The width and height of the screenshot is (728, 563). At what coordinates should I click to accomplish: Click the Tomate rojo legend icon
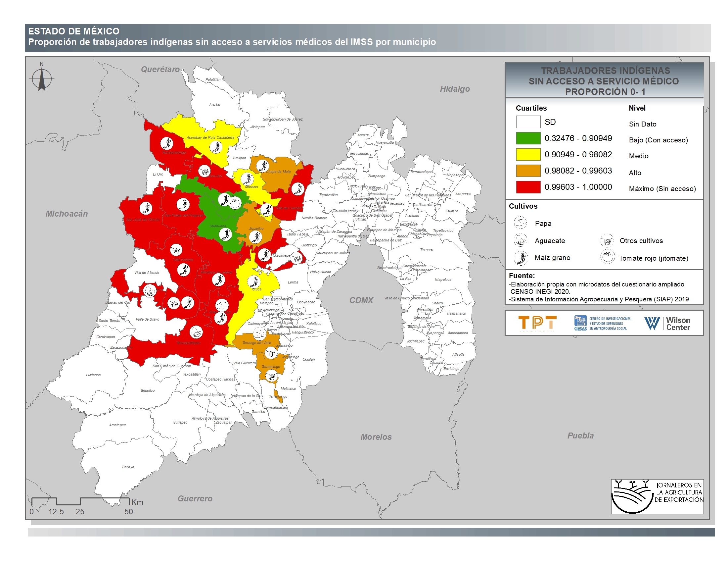coord(607,257)
